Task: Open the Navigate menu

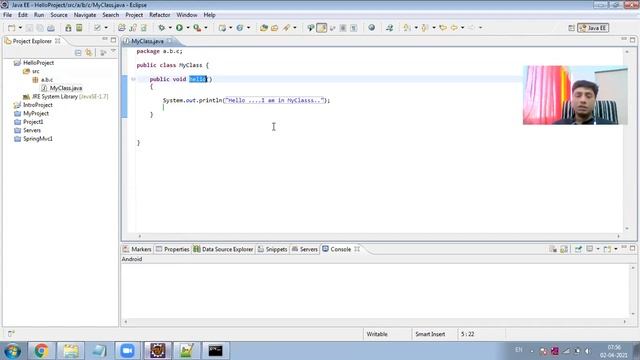Action: pos(85,15)
